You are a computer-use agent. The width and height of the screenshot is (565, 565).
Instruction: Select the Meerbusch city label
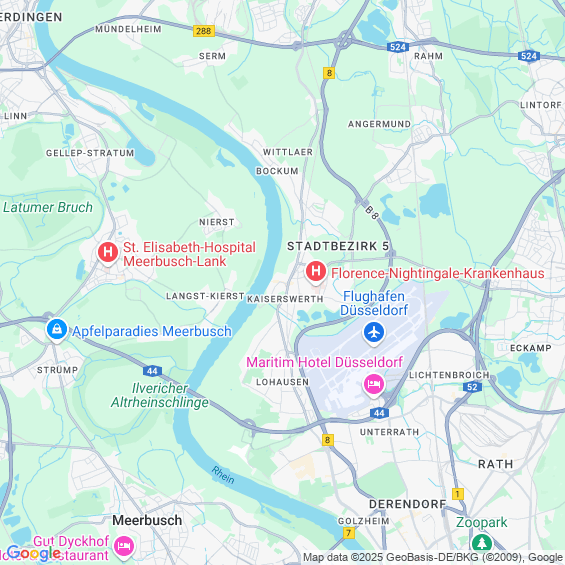coord(147,520)
